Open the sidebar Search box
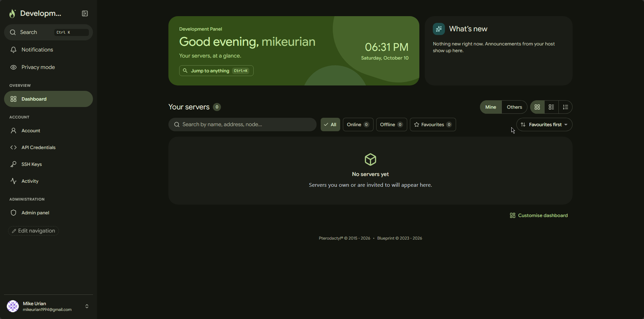 [49, 32]
